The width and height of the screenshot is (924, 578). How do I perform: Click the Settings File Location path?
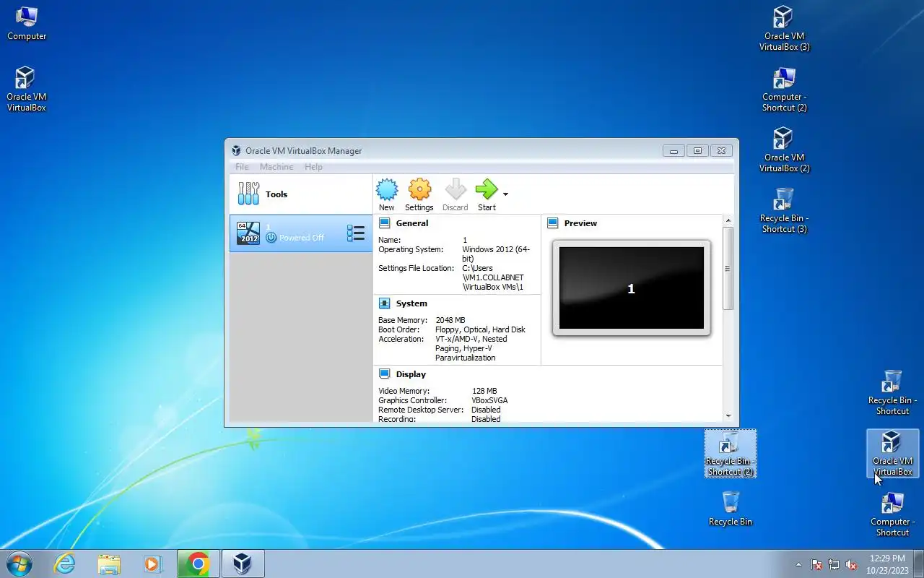pos(493,277)
